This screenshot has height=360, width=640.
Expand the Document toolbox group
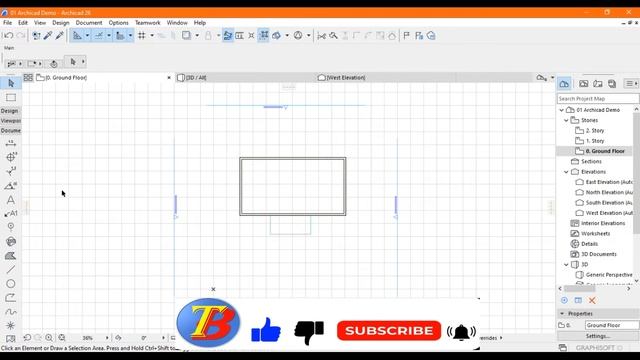click(11, 131)
